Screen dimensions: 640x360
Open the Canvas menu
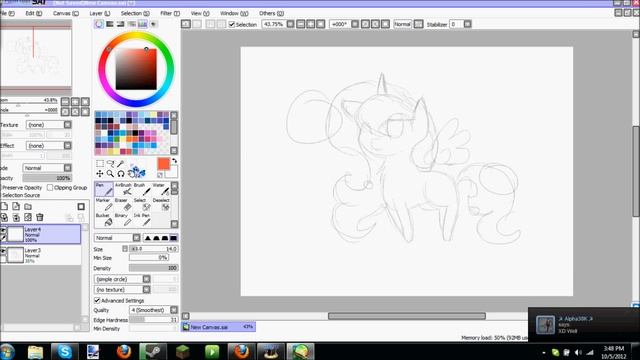pyautogui.click(x=66, y=13)
